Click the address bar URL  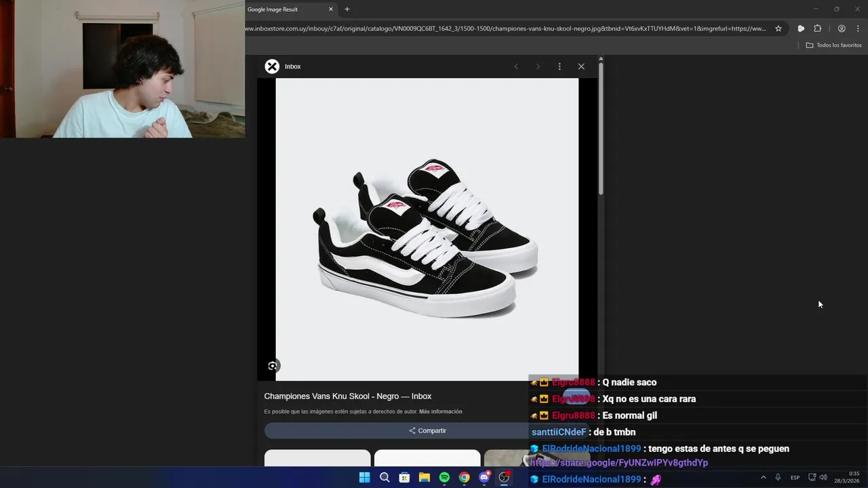click(x=505, y=28)
